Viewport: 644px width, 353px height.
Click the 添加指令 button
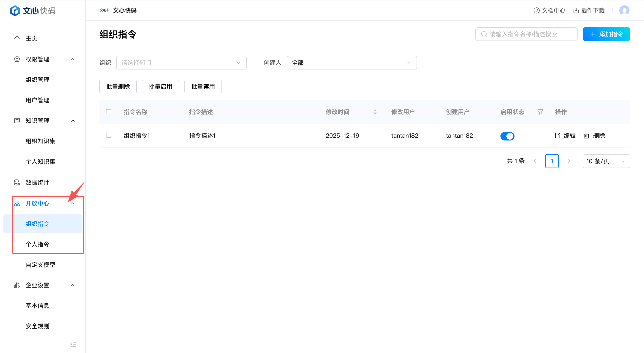pos(606,34)
